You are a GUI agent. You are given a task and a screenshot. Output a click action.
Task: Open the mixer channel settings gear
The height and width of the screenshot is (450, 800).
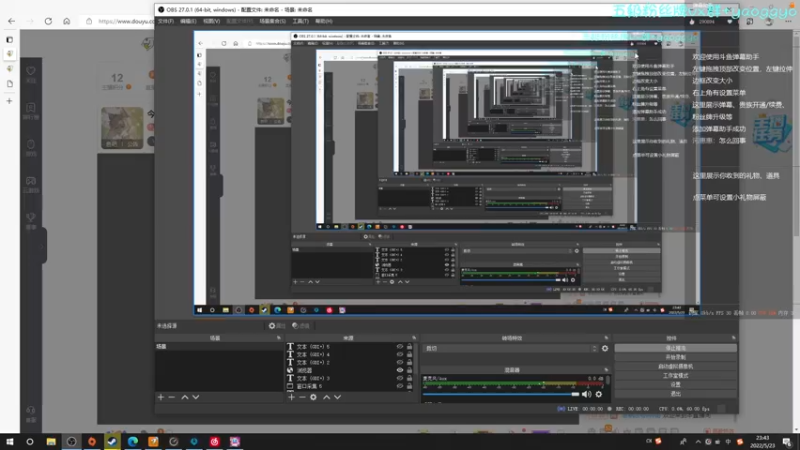click(x=599, y=394)
